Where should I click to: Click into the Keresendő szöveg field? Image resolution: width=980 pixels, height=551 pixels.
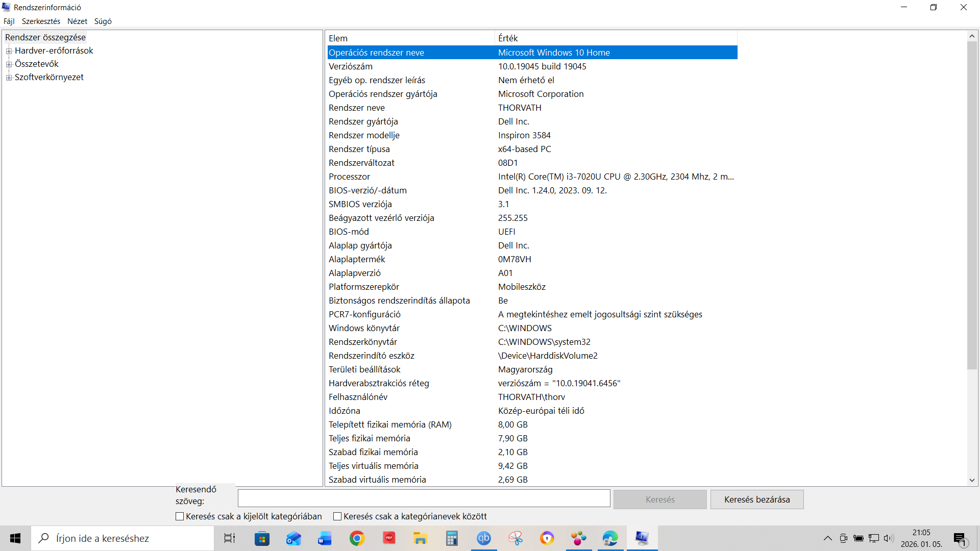(x=424, y=498)
